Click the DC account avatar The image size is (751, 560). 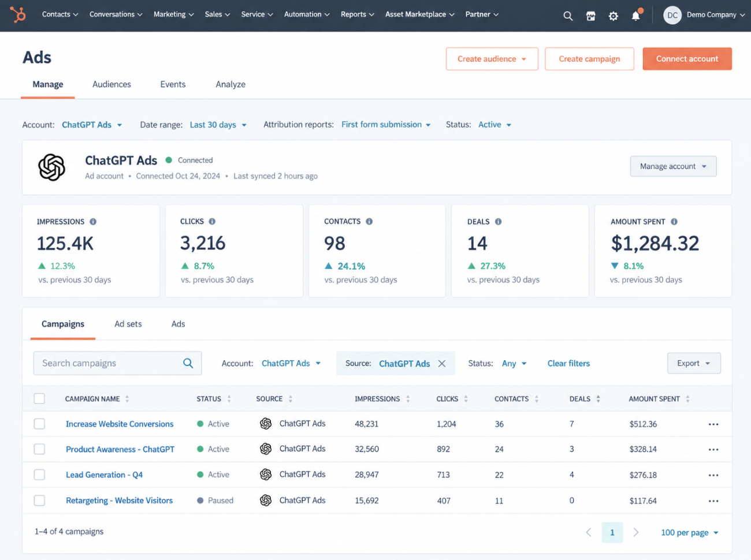pyautogui.click(x=672, y=15)
